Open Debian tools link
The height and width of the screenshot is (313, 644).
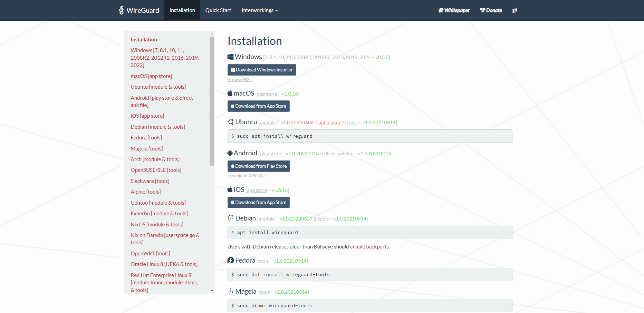[x=323, y=219]
